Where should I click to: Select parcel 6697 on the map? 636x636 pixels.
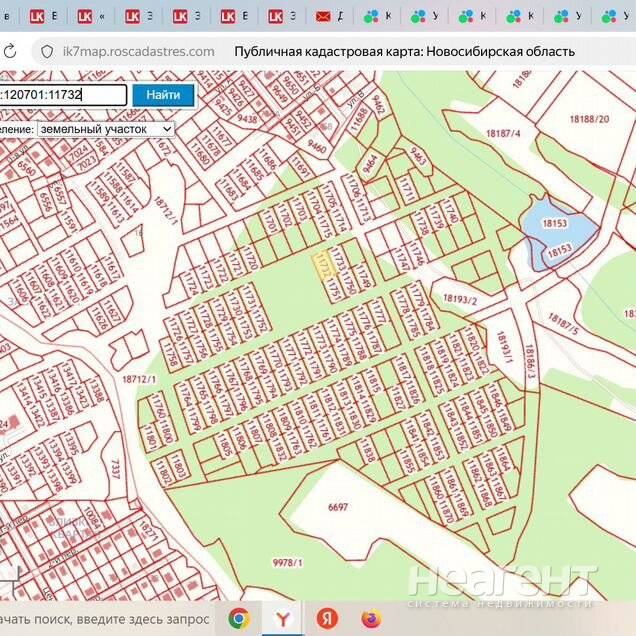coord(338,508)
